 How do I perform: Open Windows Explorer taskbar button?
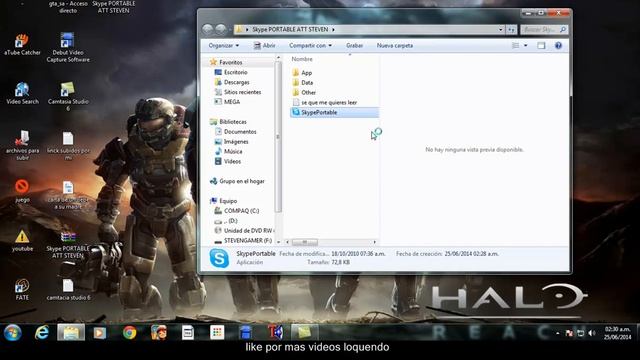71,333
